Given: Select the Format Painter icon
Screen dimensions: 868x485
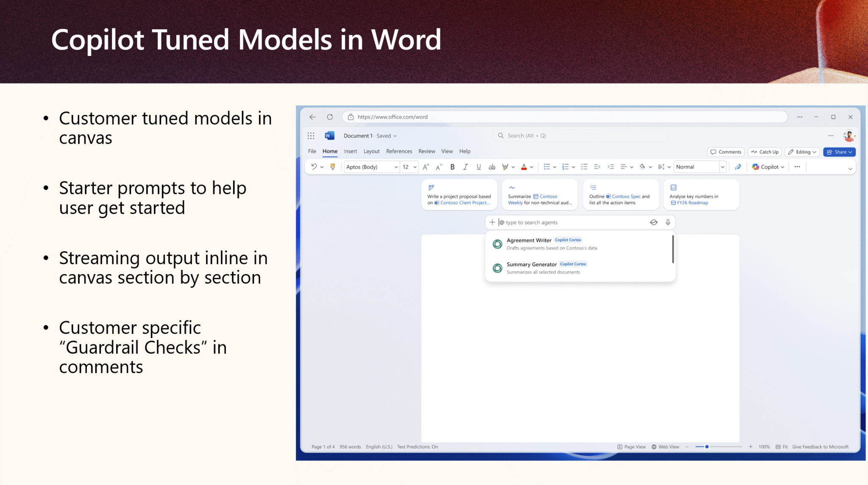Looking at the screenshot, I should click(333, 167).
